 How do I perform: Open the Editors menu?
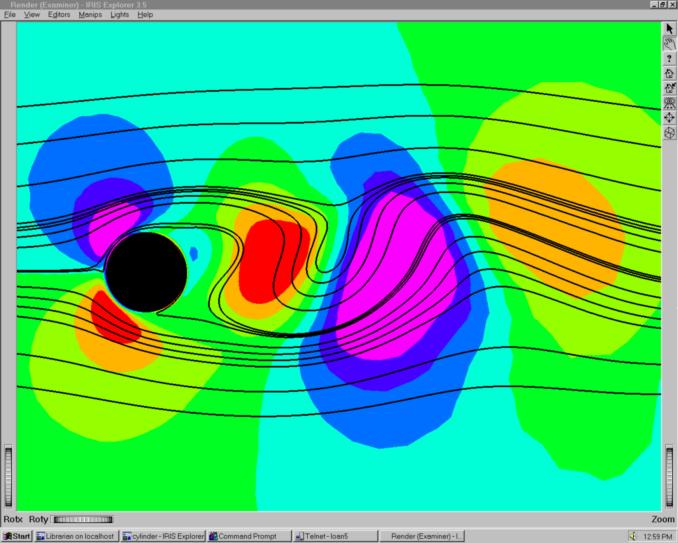[58, 15]
